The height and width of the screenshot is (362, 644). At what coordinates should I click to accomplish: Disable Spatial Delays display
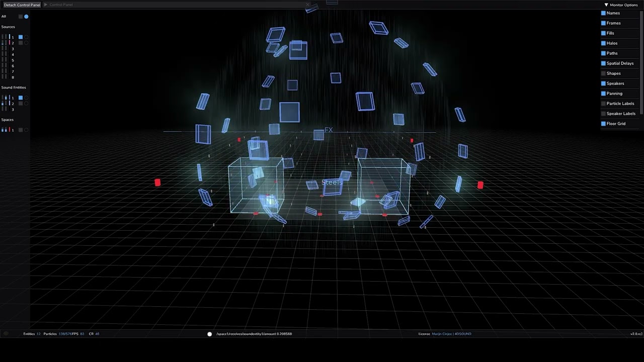coord(604,63)
